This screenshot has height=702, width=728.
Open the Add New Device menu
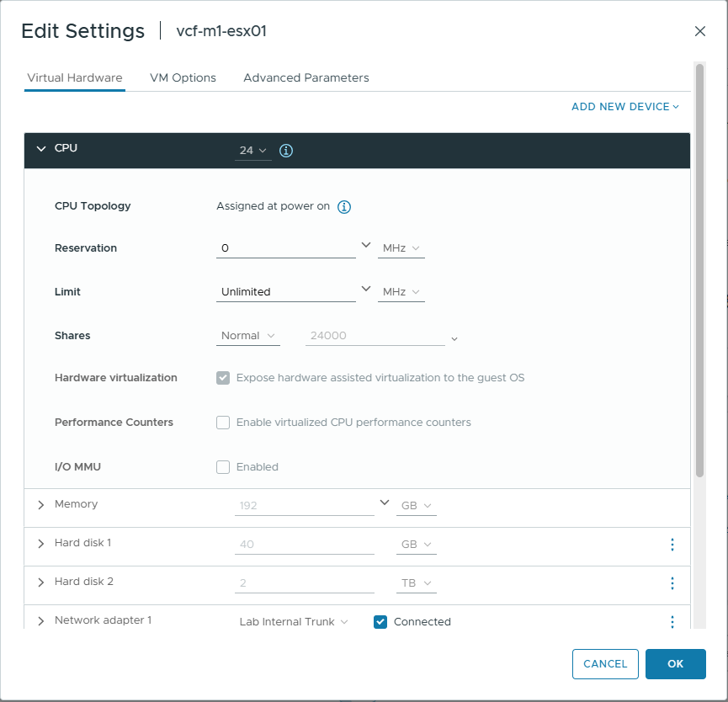coord(625,107)
